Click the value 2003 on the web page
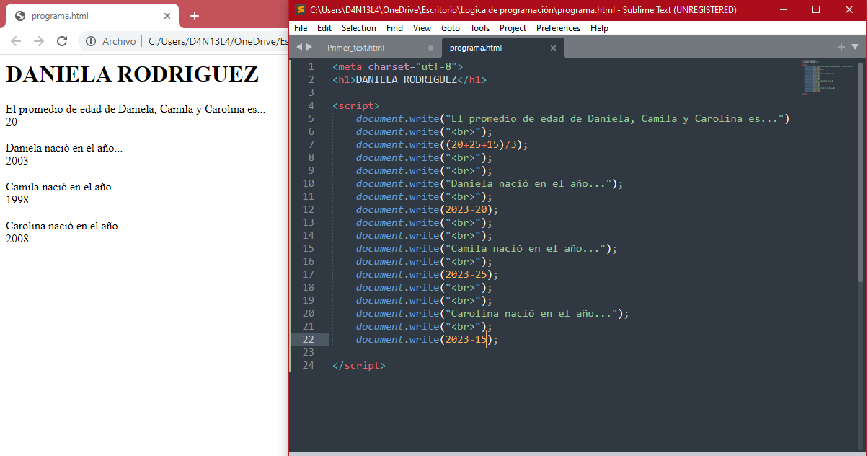Image resolution: width=868 pixels, height=456 pixels. click(x=17, y=161)
